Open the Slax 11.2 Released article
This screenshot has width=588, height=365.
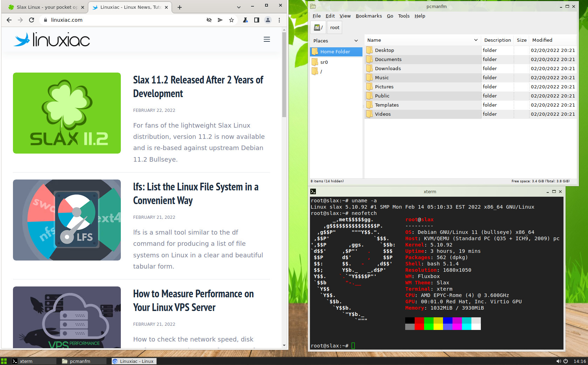pos(198,87)
